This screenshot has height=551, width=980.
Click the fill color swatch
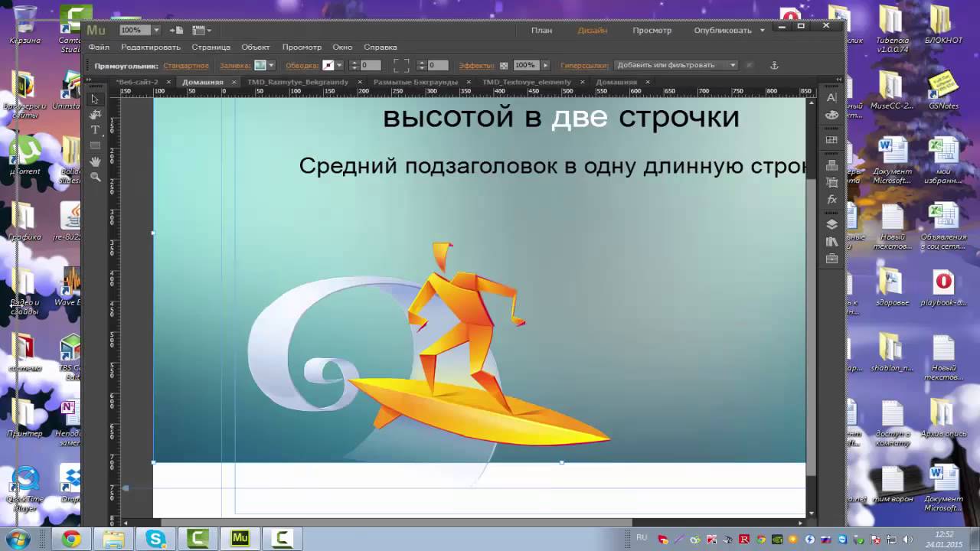point(260,65)
